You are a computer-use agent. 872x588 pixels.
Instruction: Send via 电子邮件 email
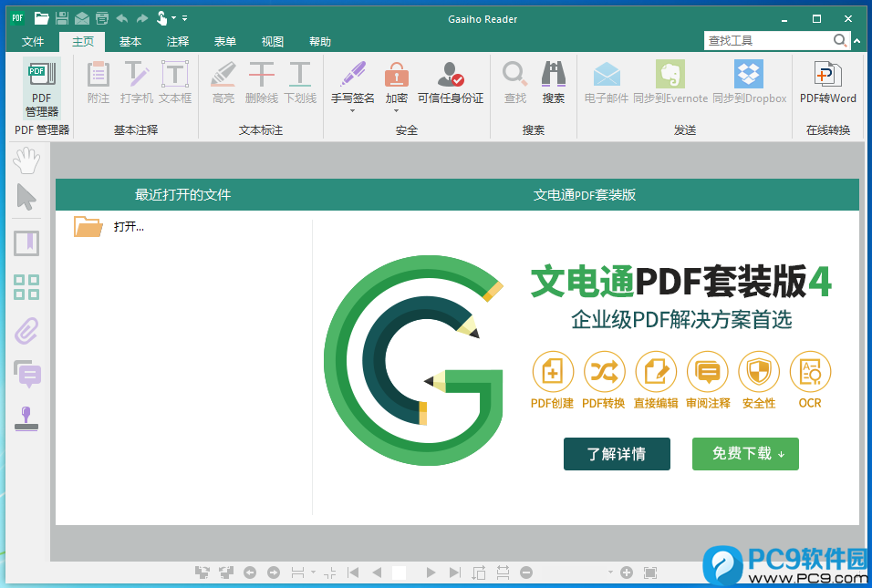607,83
